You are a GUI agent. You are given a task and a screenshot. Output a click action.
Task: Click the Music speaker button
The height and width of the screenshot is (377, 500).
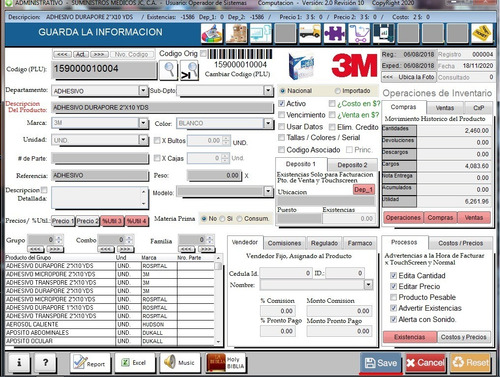click(x=180, y=362)
